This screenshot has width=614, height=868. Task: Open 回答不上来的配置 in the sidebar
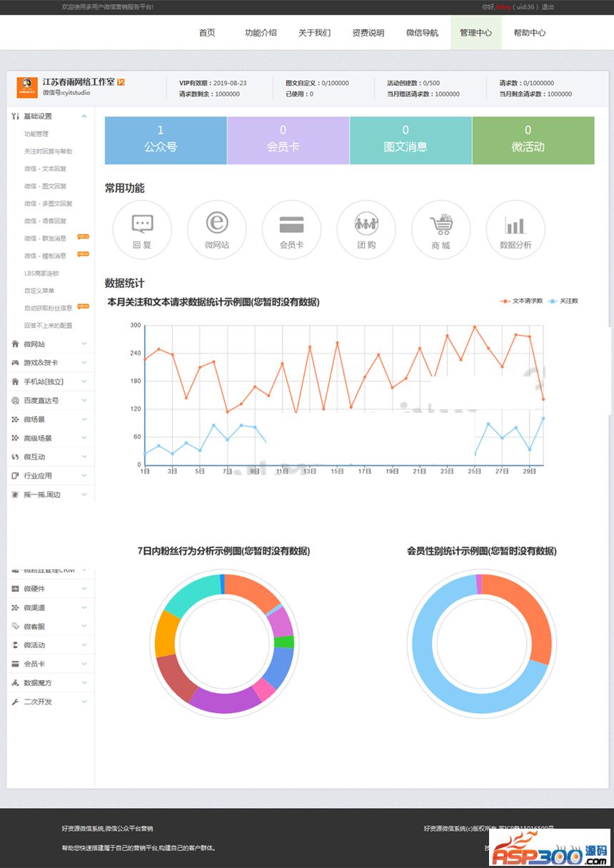coord(48,325)
